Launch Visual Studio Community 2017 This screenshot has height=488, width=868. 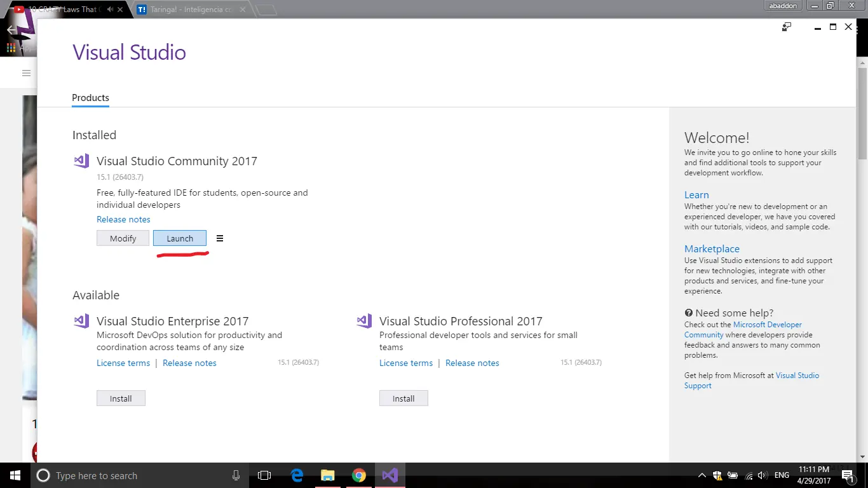tap(180, 238)
